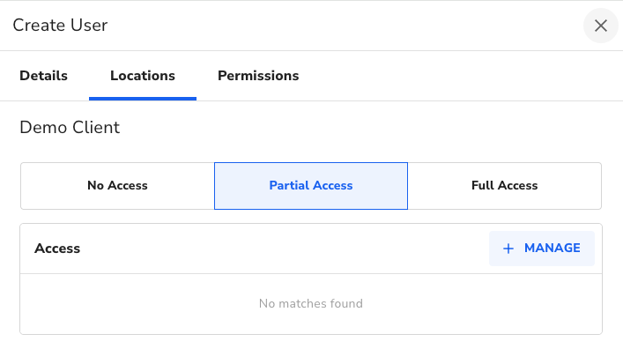623x364 pixels.
Task: Click the Demo Client heading
Action: click(x=70, y=128)
